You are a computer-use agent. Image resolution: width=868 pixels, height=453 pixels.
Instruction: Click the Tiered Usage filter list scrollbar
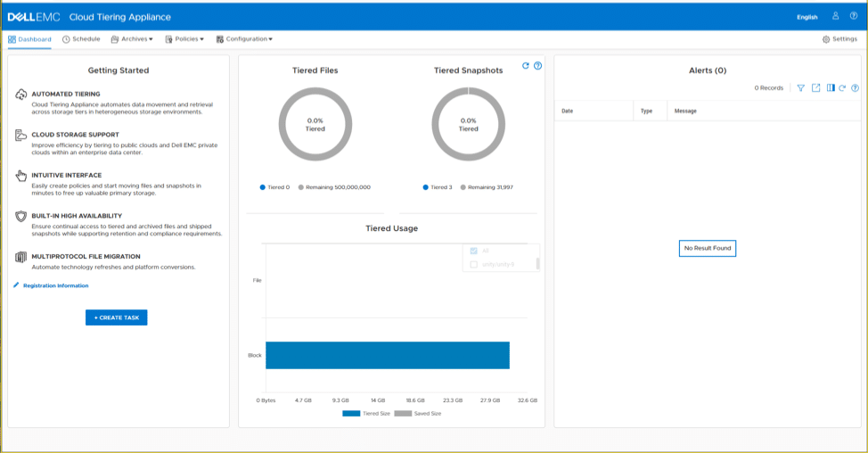pyautogui.click(x=538, y=264)
